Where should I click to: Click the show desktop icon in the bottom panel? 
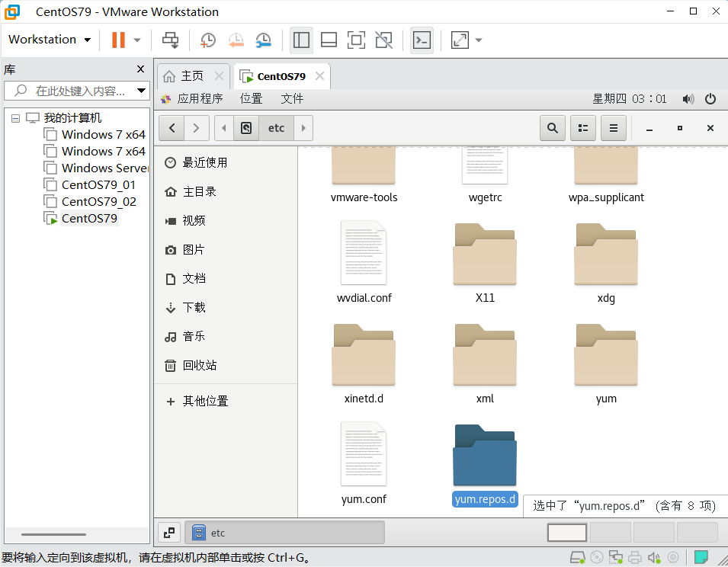(x=169, y=533)
